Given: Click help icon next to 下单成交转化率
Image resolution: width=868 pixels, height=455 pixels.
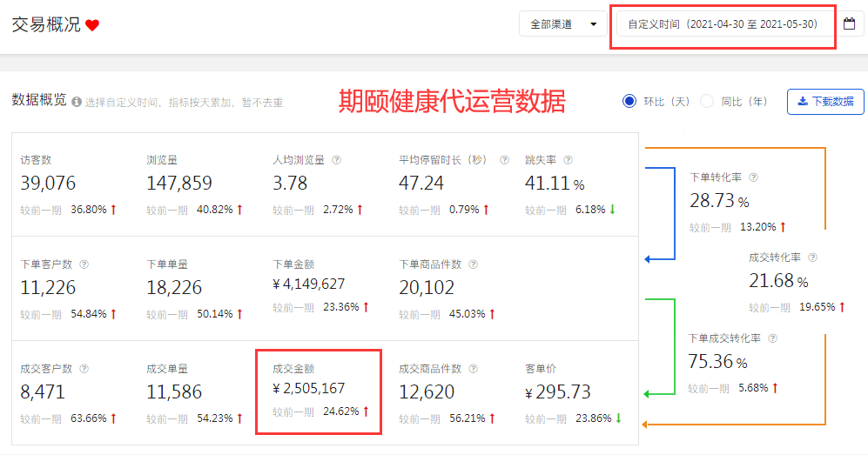Looking at the screenshot, I should tap(772, 338).
